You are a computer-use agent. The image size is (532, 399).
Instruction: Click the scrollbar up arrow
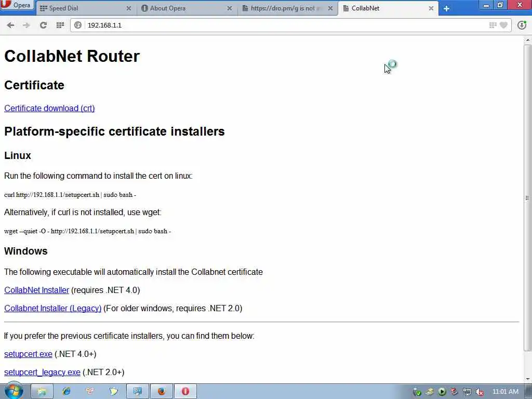[527, 40]
